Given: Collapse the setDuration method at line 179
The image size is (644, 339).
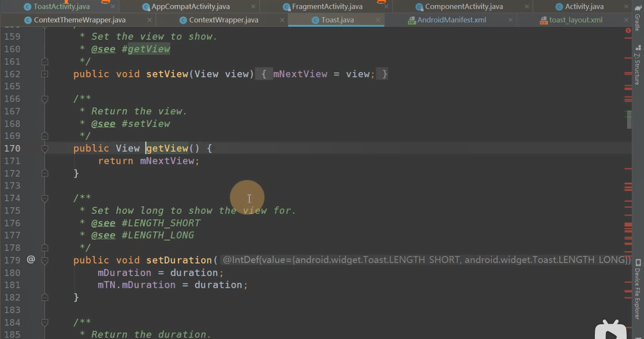Looking at the screenshot, I should [45, 260].
